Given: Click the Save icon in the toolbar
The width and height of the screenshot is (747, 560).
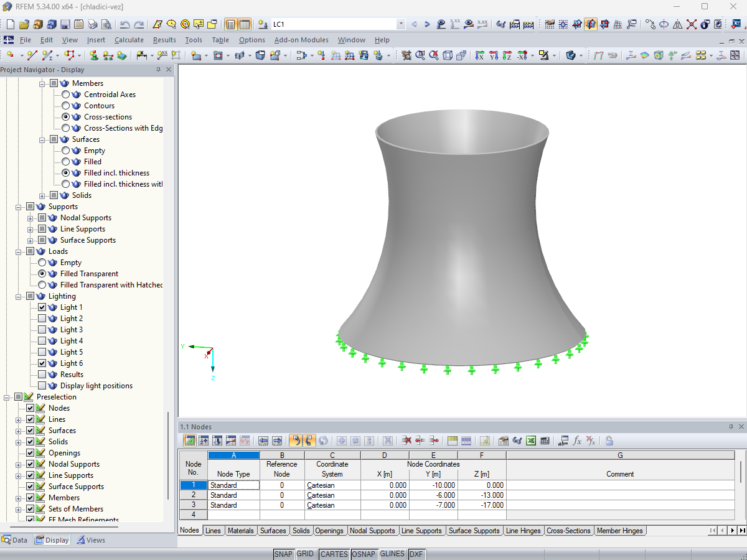Looking at the screenshot, I should 65,24.
